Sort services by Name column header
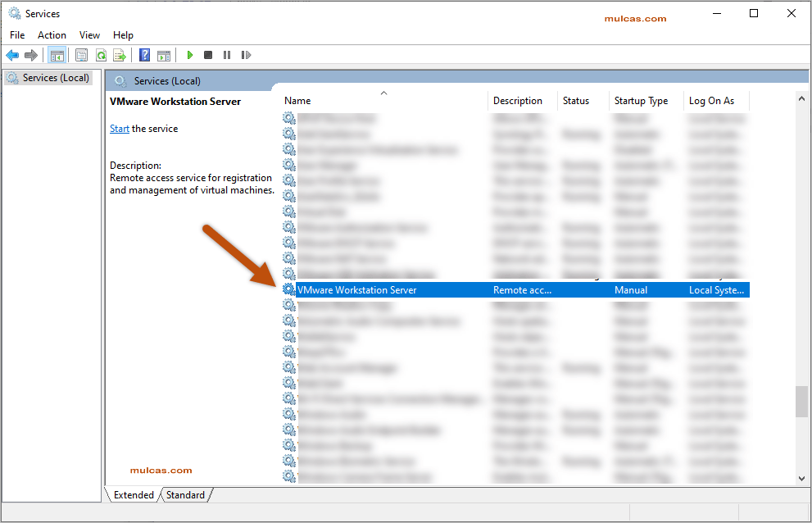This screenshot has height=523, width=812. coord(297,101)
